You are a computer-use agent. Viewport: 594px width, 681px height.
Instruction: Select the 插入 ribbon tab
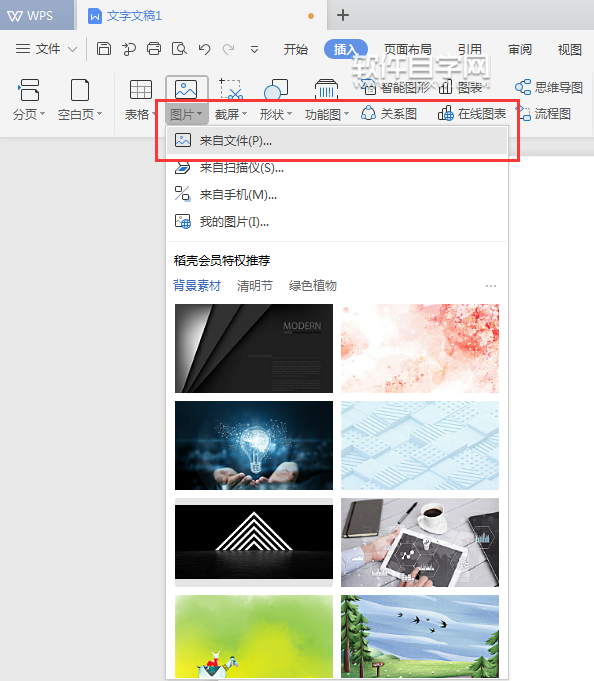(346, 49)
